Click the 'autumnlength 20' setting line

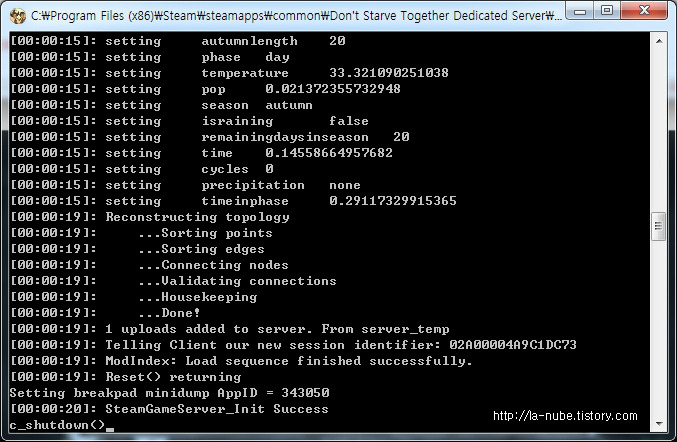177,41
